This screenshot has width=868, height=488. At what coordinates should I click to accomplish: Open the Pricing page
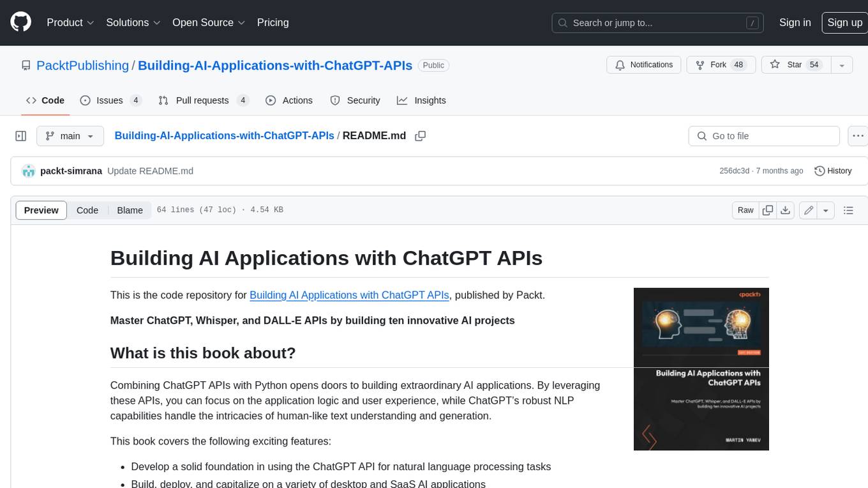tap(273, 22)
